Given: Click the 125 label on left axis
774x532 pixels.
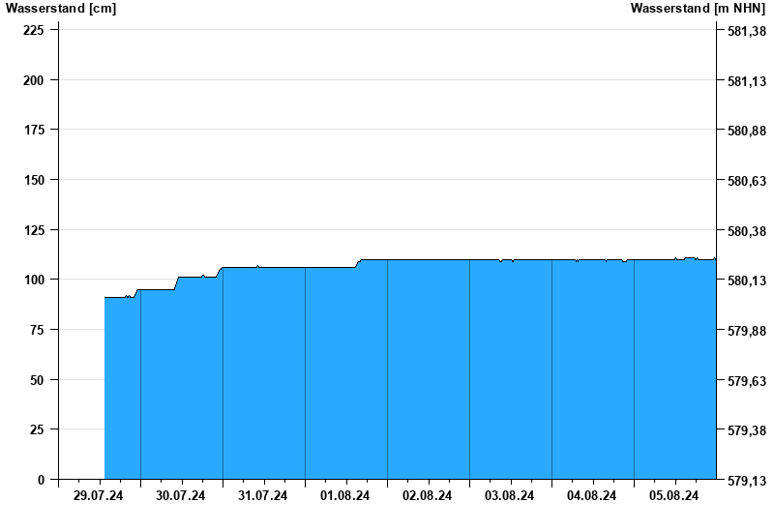Looking at the screenshot, I should coord(34,230).
